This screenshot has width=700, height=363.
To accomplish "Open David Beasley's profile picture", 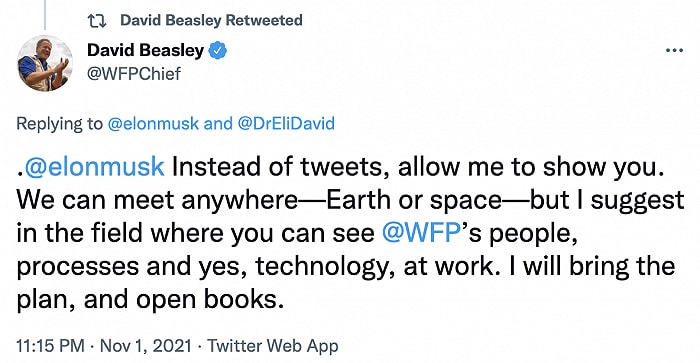I will click(45, 63).
